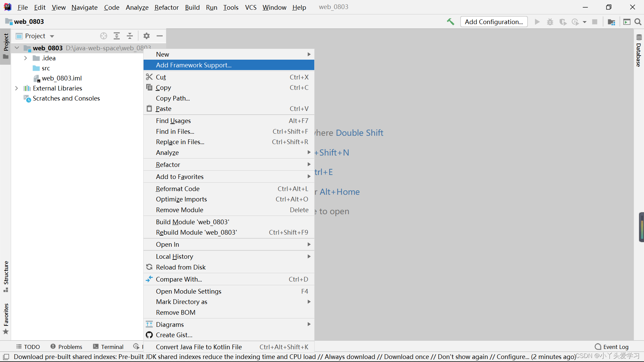This screenshot has width=644, height=362.
Task: Click the Stop square icon
Action: pos(595,22)
